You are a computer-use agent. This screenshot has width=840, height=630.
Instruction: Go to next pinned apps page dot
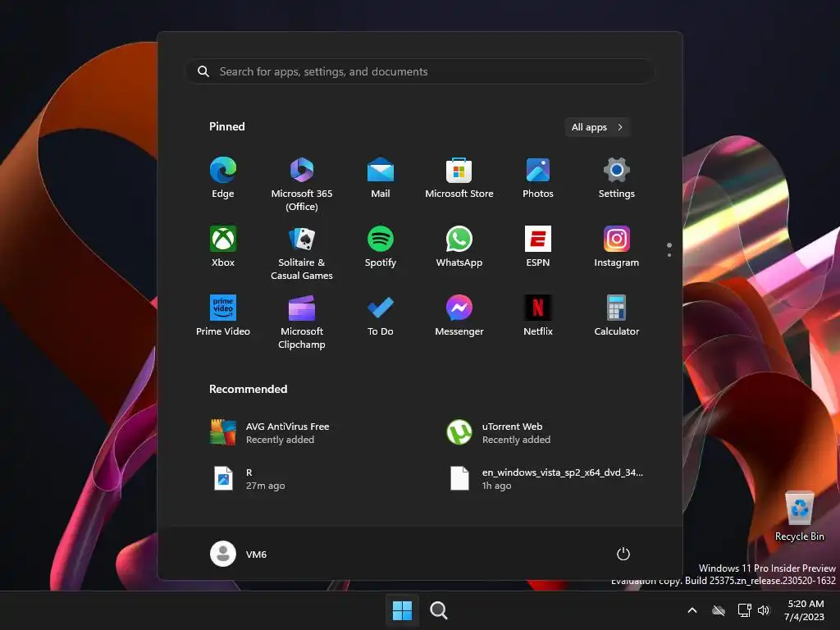pos(669,255)
